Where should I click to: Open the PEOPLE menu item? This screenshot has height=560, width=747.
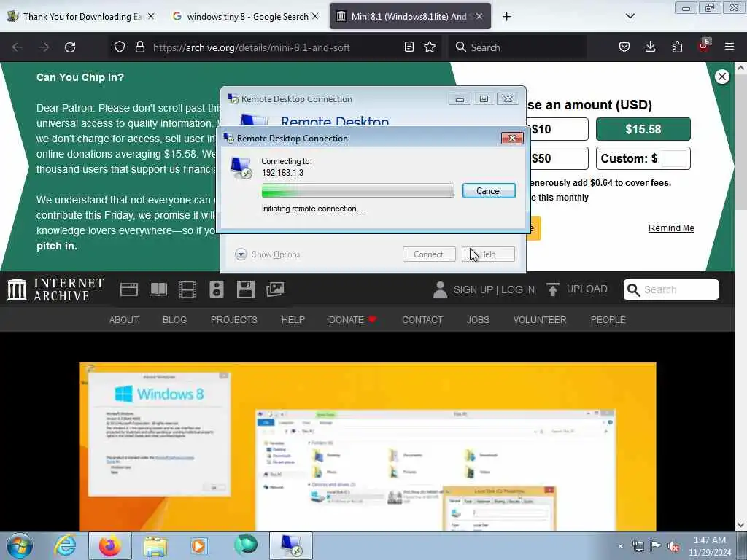pos(608,320)
